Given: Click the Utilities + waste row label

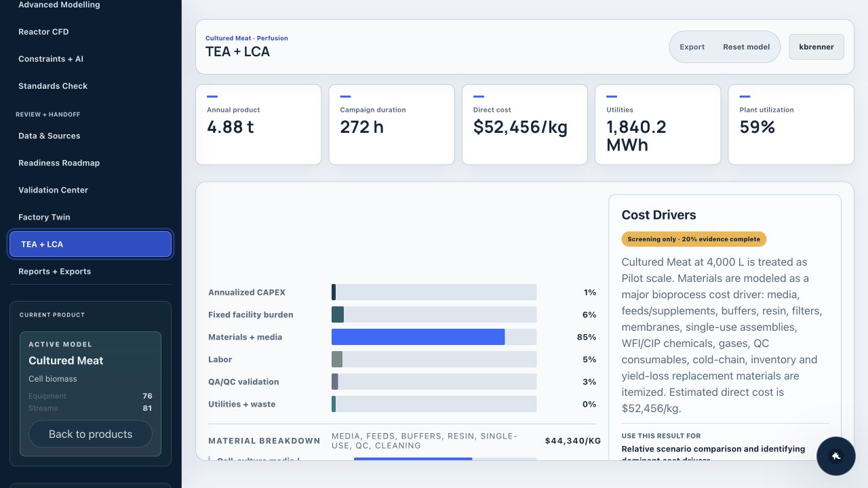Looking at the screenshot, I should click(x=242, y=404).
